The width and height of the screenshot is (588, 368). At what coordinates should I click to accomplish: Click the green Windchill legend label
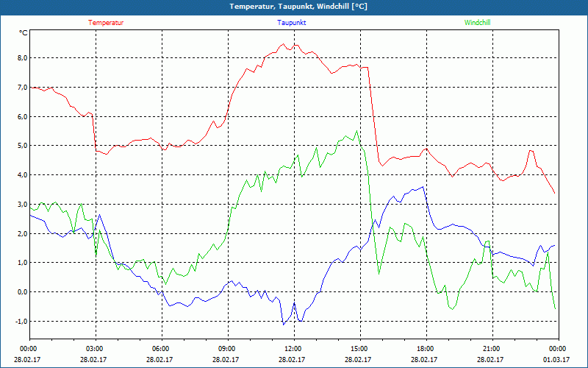tap(477, 23)
